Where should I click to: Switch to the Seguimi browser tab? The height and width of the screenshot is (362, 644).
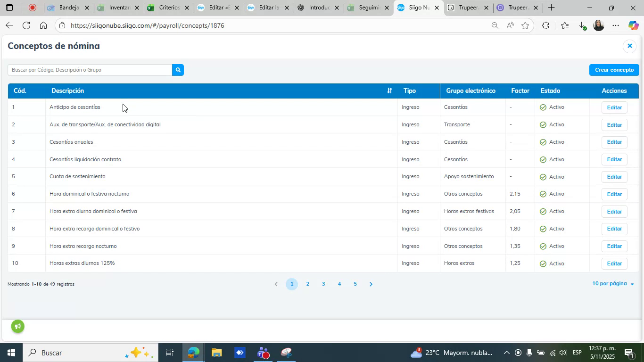pos(368,8)
